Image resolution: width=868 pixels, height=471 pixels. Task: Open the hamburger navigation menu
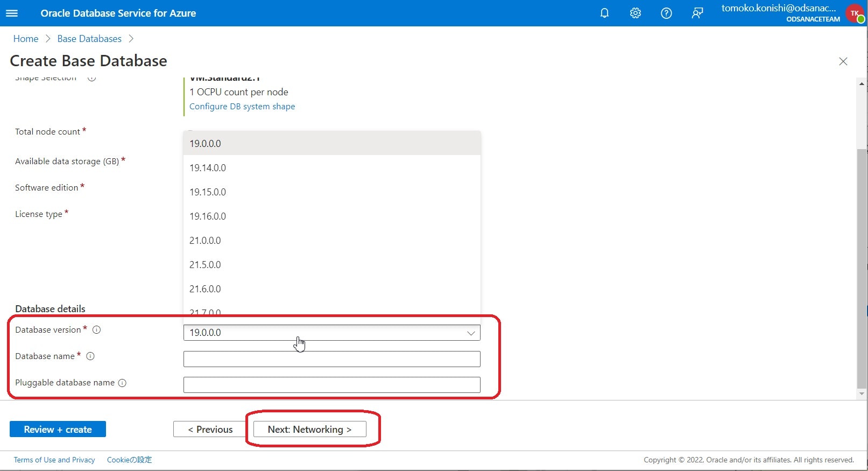(12, 13)
